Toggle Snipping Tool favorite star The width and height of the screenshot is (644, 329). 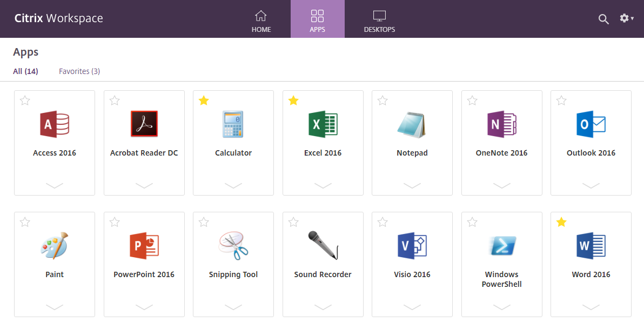[x=204, y=222]
